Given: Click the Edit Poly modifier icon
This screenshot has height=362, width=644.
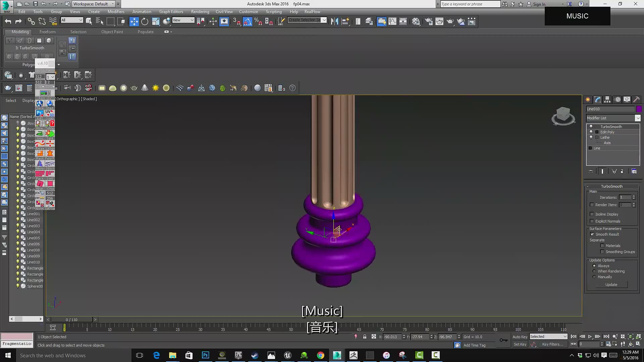Looking at the screenshot, I should (x=591, y=132).
